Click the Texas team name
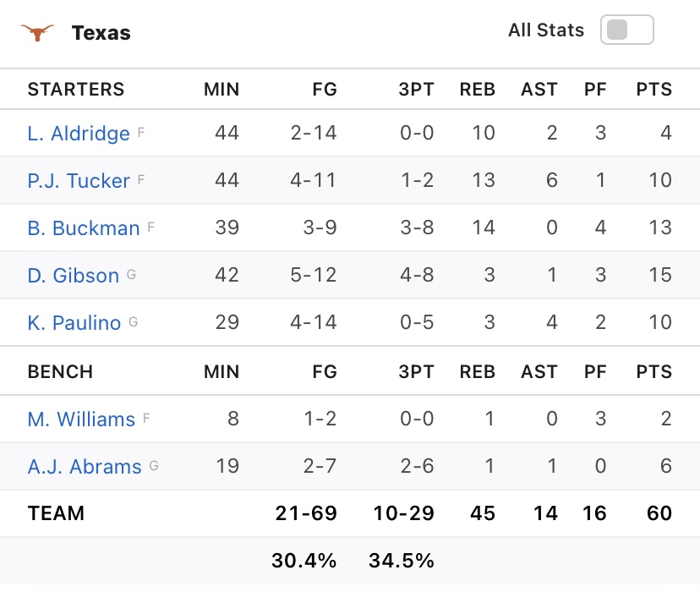 101,33
